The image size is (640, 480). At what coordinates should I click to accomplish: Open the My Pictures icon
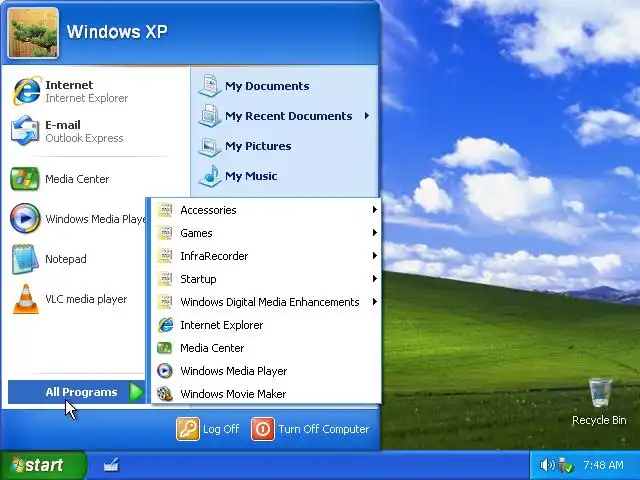pos(210,146)
